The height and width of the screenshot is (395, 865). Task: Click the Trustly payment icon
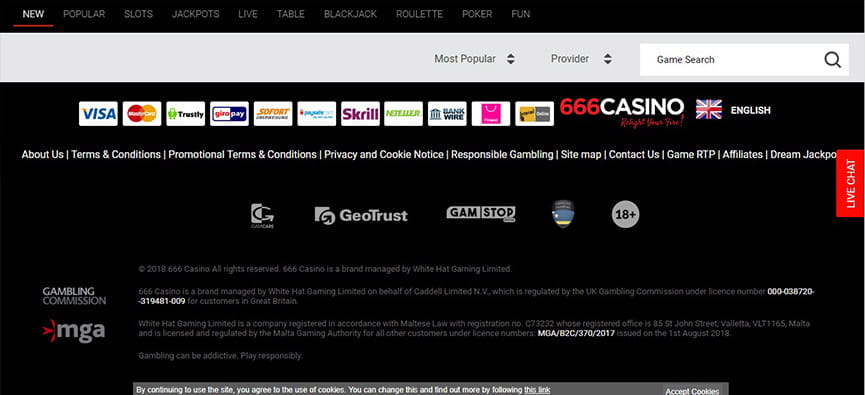click(x=185, y=114)
